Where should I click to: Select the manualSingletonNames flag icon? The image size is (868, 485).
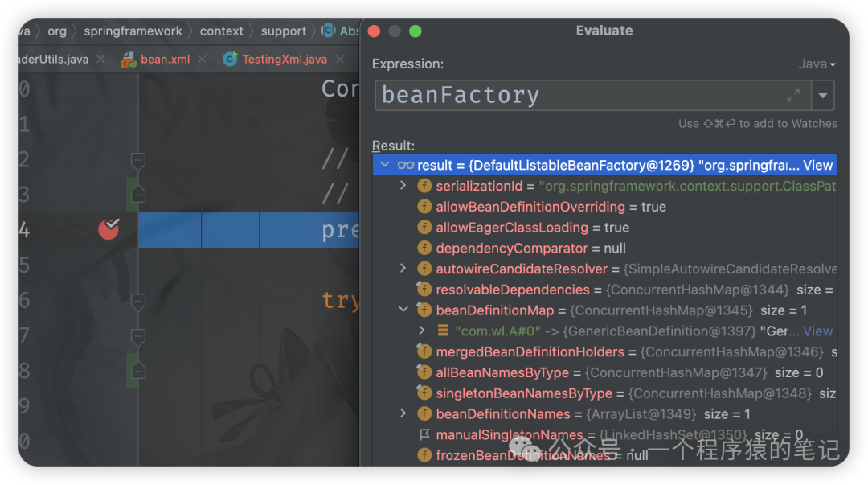click(424, 434)
